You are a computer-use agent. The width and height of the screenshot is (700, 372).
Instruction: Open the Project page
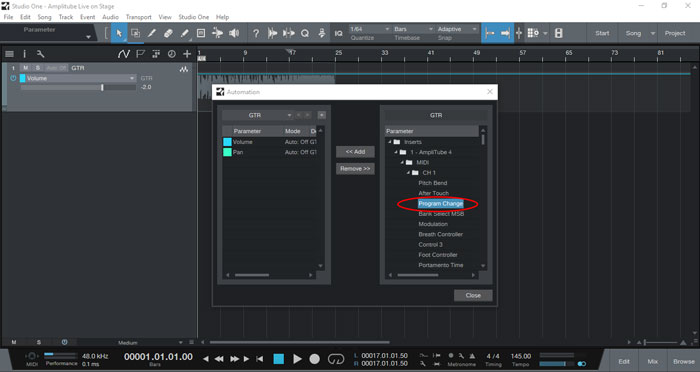click(675, 33)
